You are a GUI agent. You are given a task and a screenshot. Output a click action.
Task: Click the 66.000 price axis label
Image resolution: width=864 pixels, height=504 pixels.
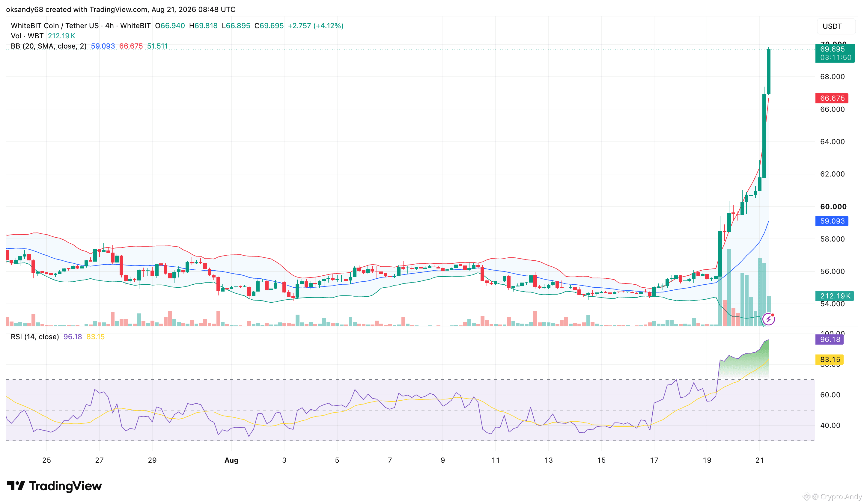click(832, 109)
